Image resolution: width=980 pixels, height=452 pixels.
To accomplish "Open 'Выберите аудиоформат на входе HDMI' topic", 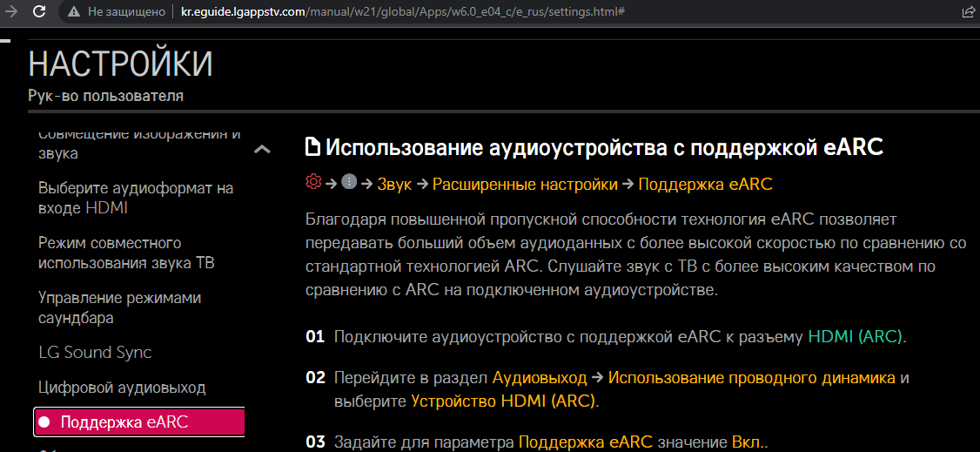I will pyautogui.click(x=136, y=198).
